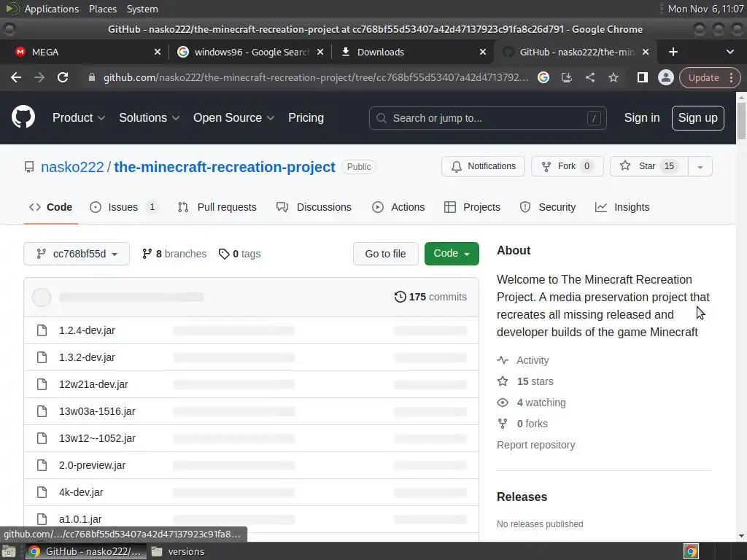Click the branch icon beside 8 branches
Screen dimensions: 747x560
pos(147,254)
